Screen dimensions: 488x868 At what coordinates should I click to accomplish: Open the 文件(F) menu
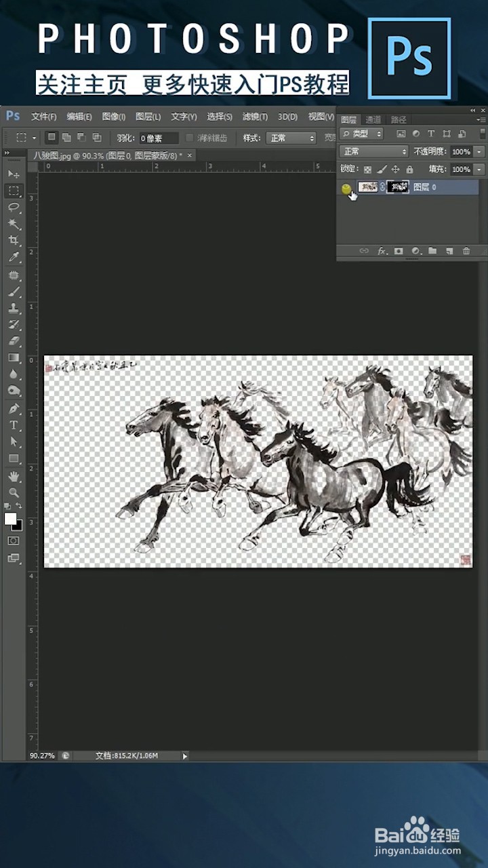pos(44,117)
